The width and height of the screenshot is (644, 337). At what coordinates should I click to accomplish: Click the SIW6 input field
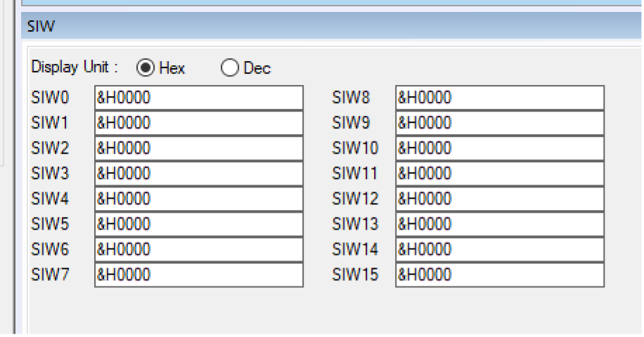coord(198,250)
